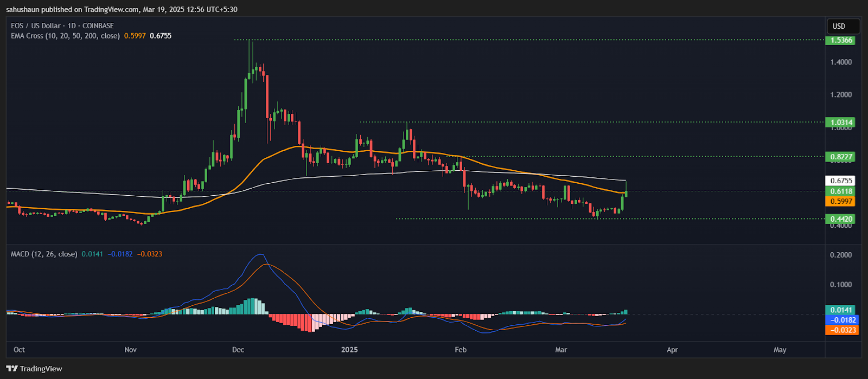Click the TradingView logo icon
This screenshot has height=379, width=868.
(12, 369)
